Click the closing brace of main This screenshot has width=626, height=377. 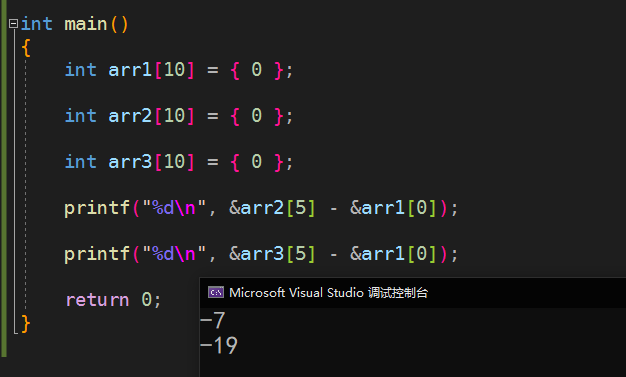[26, 323]
